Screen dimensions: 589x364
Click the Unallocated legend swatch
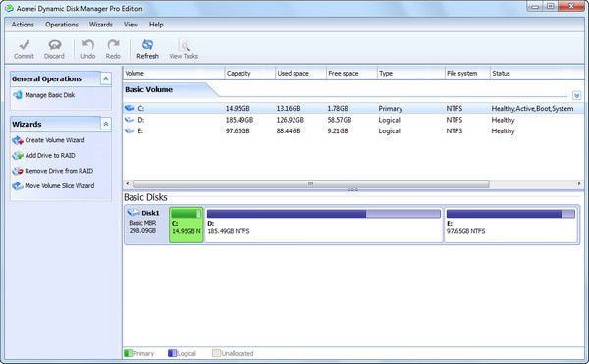point(216,353)
